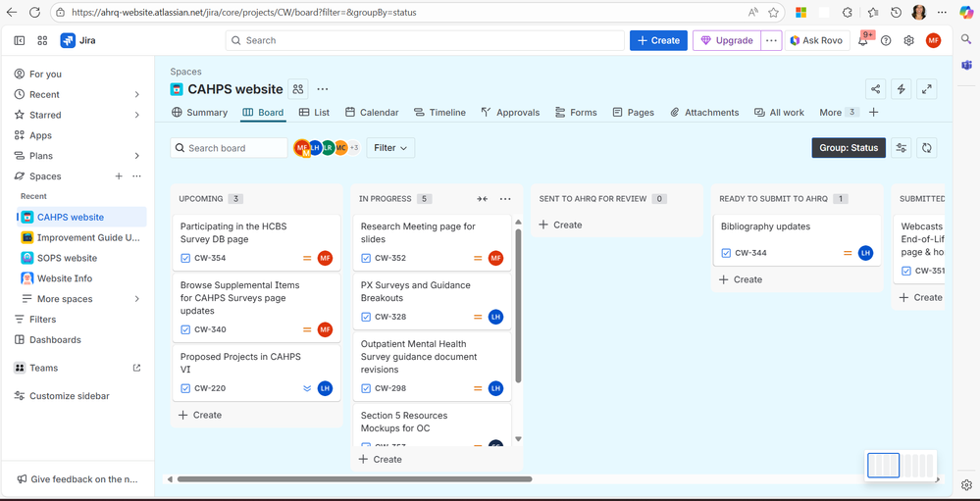
Task: Open MF profile avatar in top bar
Action: pos(933,40)
